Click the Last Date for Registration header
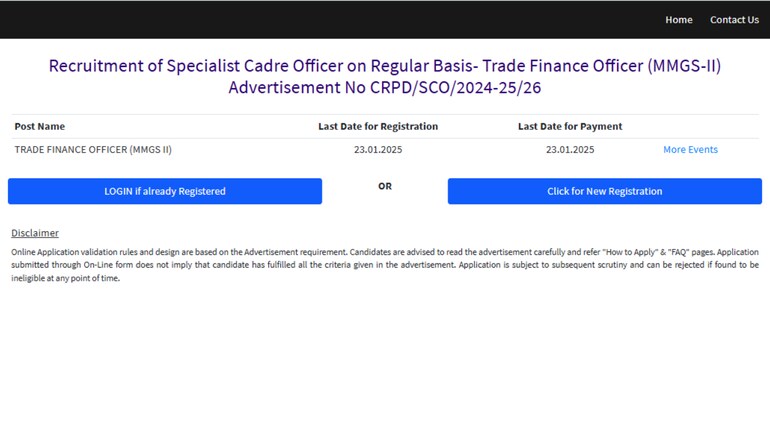Screen dimensions: 770x431 click(378, 126)
